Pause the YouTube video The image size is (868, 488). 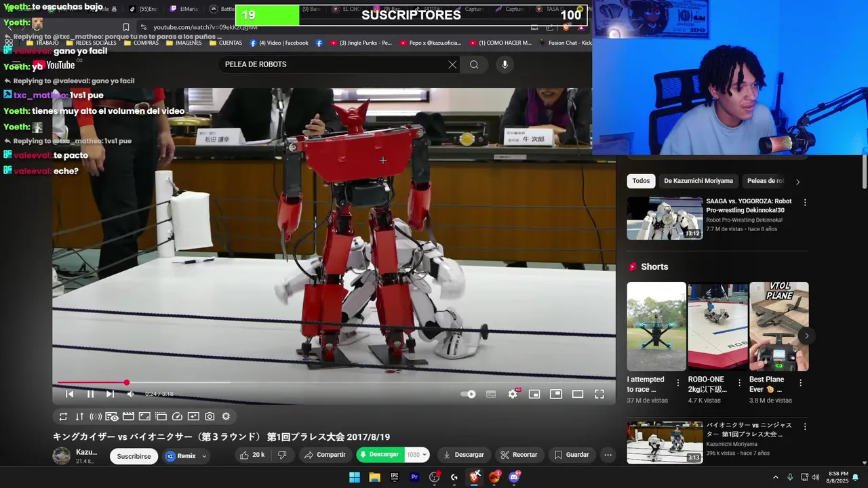point(90,394)
